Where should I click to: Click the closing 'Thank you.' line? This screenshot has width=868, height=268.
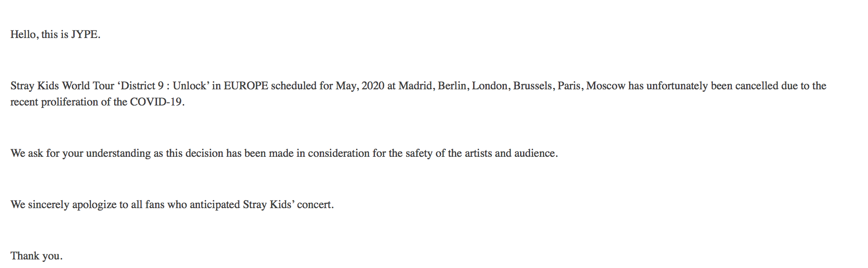coord(37,256)
